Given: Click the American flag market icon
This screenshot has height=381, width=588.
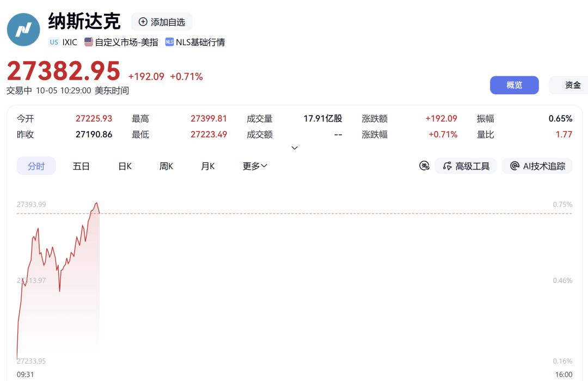Looking at the screenshot, I should coord(89,42).
